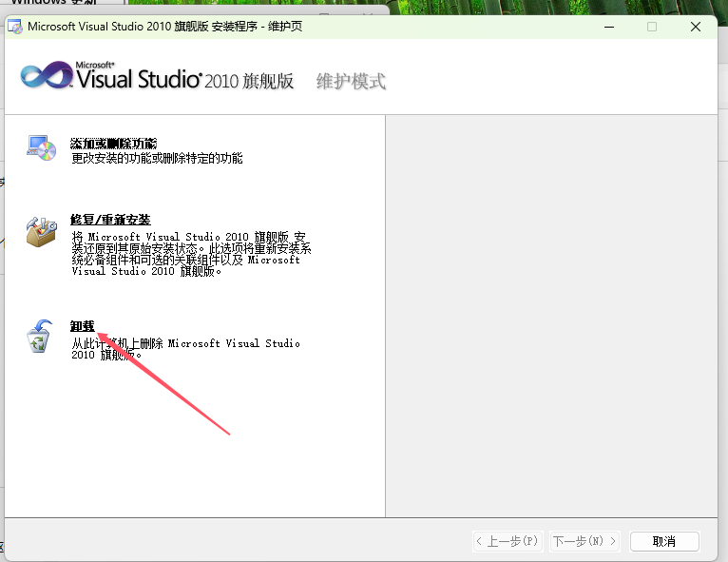Close the installer window
The image size is (728, 562).
[x=696, y=27]
